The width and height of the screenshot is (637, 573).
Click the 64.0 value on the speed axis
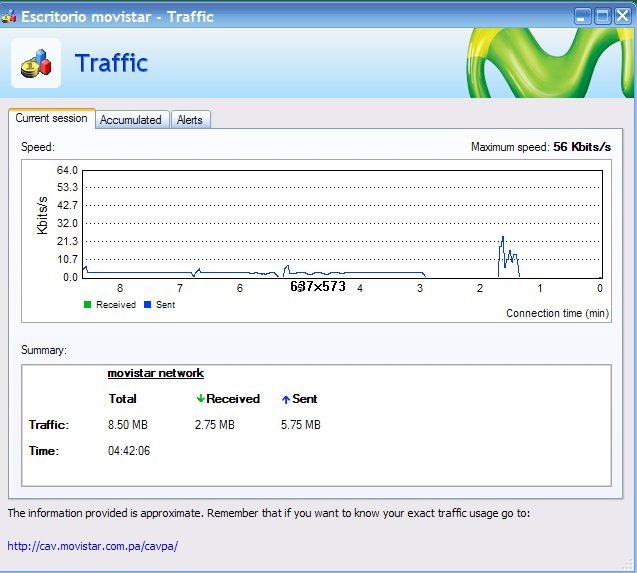coord(67,170)
